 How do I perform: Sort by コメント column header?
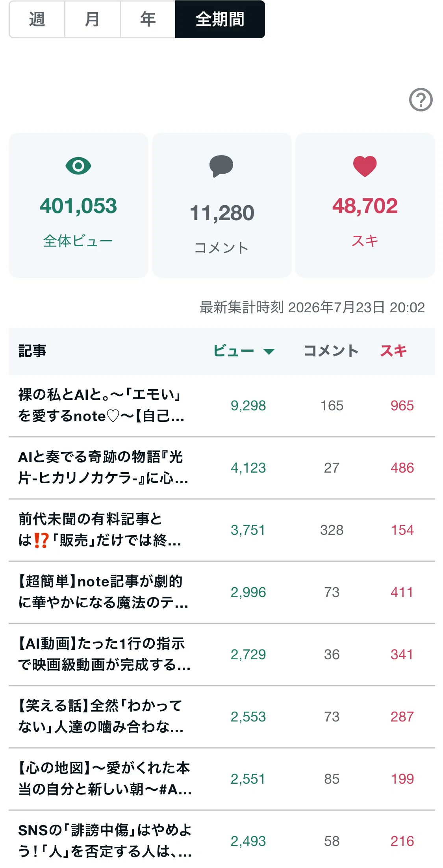[331, 351]
